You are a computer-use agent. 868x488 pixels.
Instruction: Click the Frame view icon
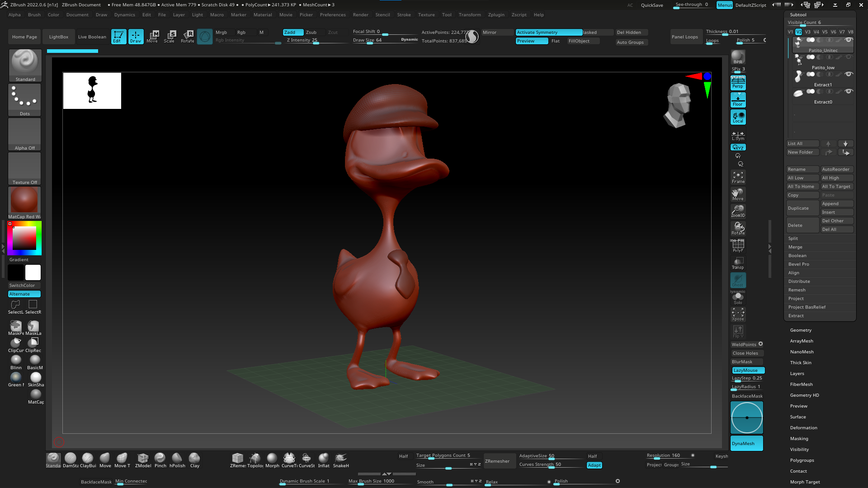click(738, 177)
